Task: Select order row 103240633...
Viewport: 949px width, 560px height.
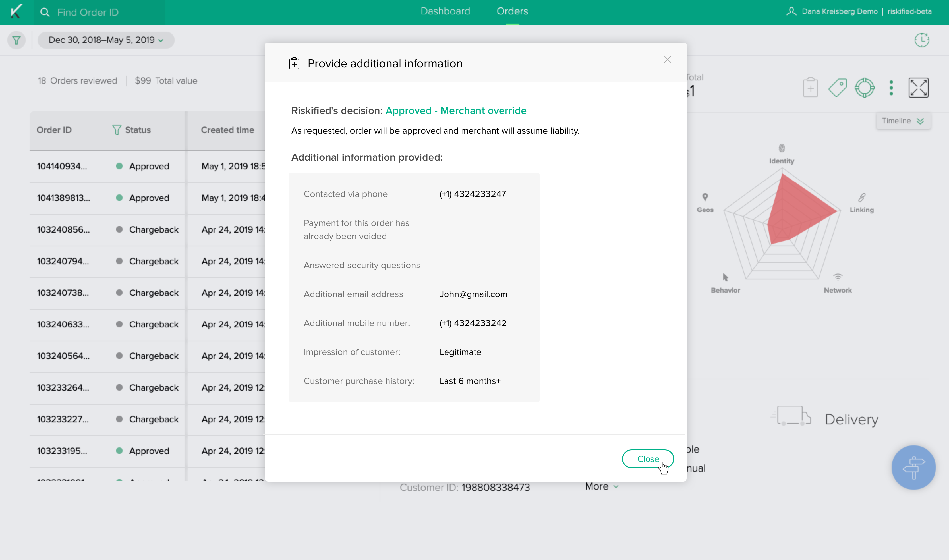Action: pyautogui.click(x=147, y=325)
